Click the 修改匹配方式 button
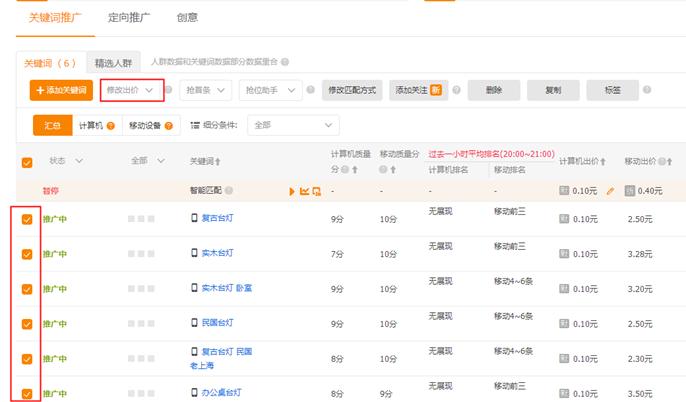The height and width of the screenshot is (402, 686). [352, 90]
